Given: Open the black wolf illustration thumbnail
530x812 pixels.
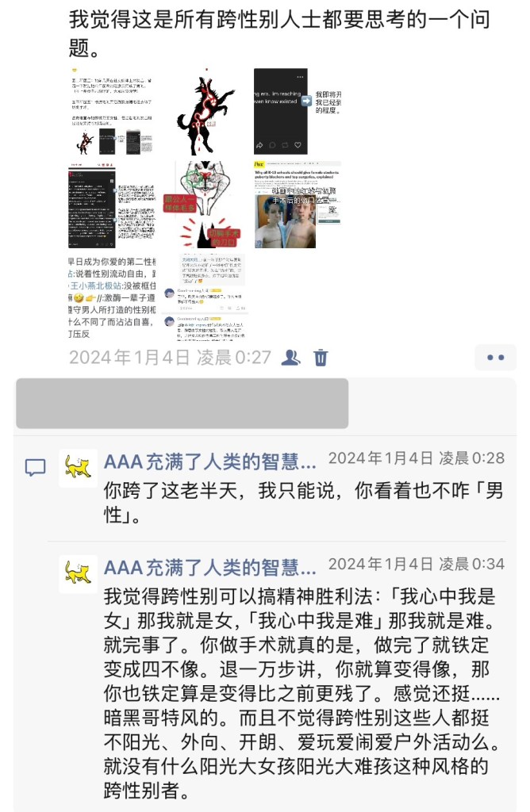Looking at the screenshot, I should (205, 111).
